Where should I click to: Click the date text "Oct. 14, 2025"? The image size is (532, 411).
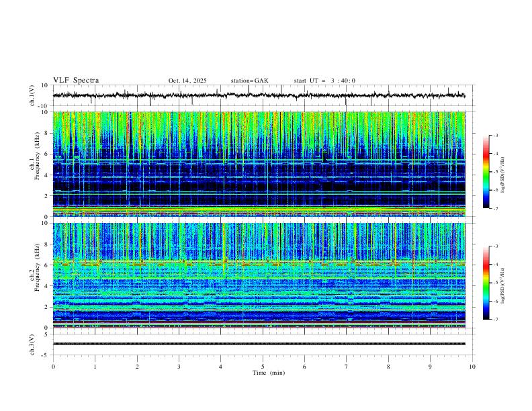[187, 81]
